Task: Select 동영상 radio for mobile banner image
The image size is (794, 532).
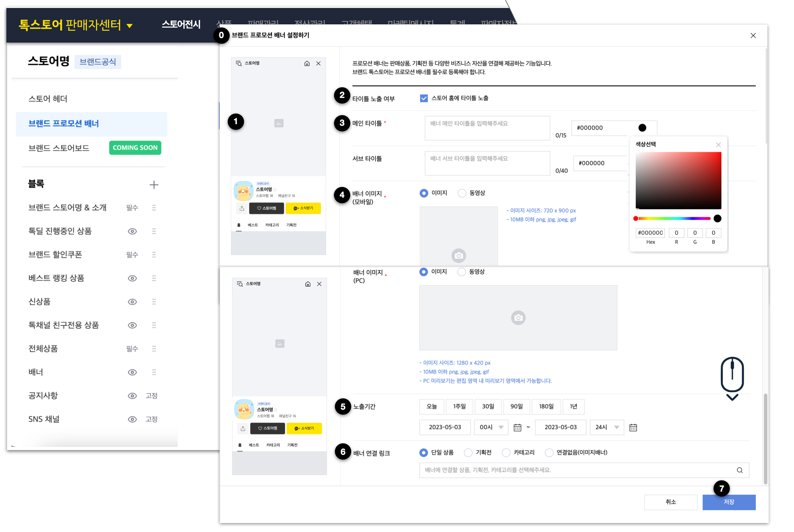Action: pyautogui.click(x=461, y=193)
